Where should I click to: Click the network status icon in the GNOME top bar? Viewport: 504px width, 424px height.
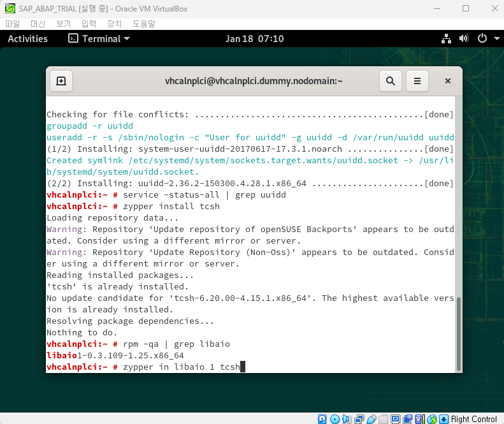pyautogui.click(x=446, y=39)
